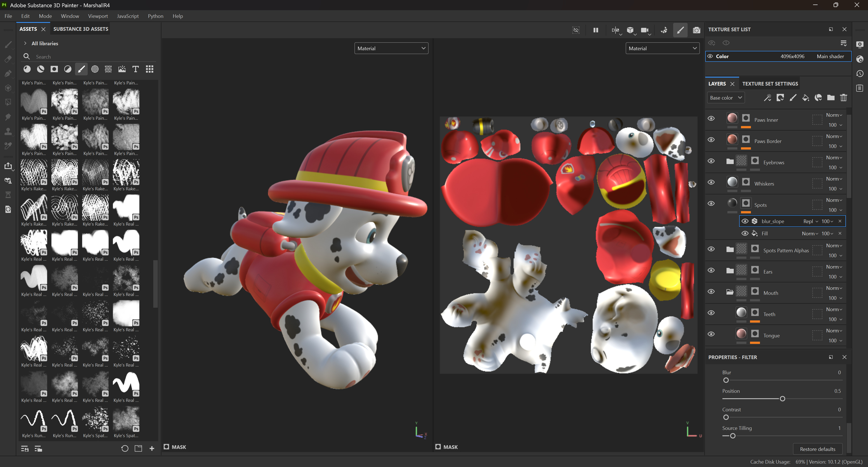Add a new folder in Layers panel
The image size is (868, 467).
point(831,98)
